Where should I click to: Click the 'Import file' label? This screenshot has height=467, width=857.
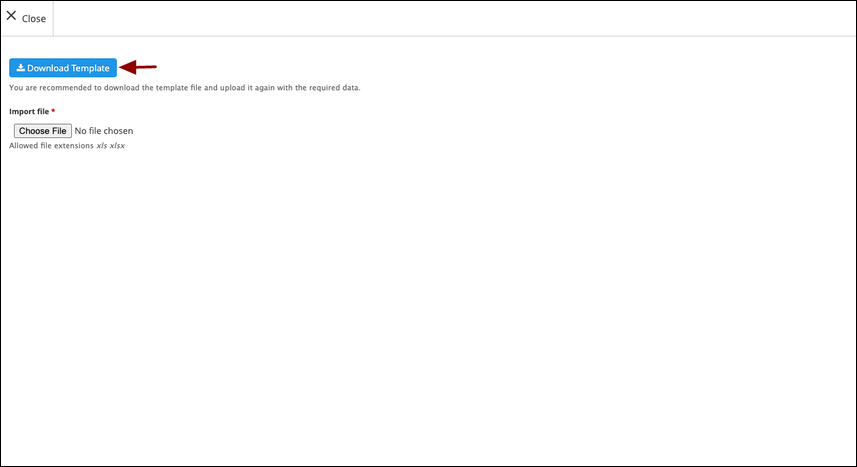[29, 112]
